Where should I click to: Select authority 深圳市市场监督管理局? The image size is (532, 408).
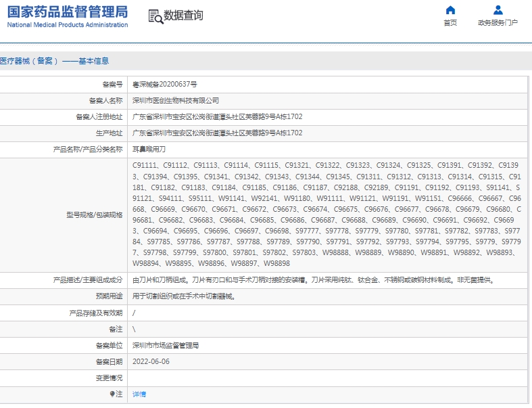(x=166, y=346)
